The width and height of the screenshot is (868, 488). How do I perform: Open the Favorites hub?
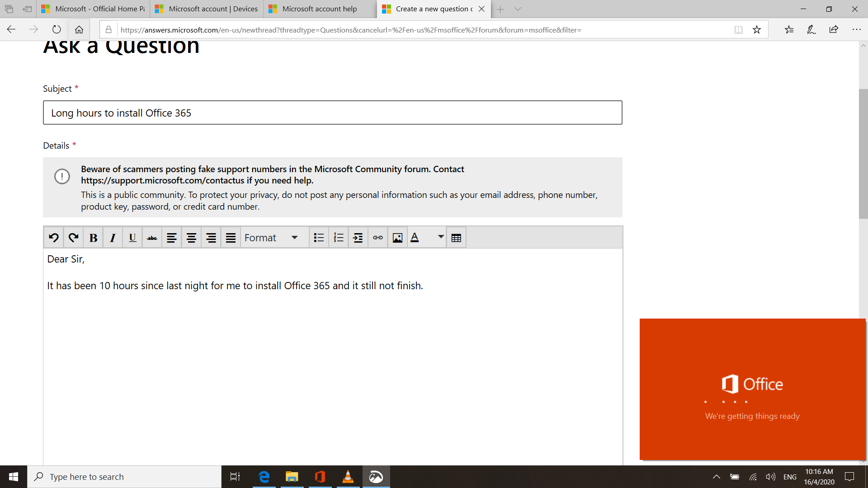pos(789,29)
